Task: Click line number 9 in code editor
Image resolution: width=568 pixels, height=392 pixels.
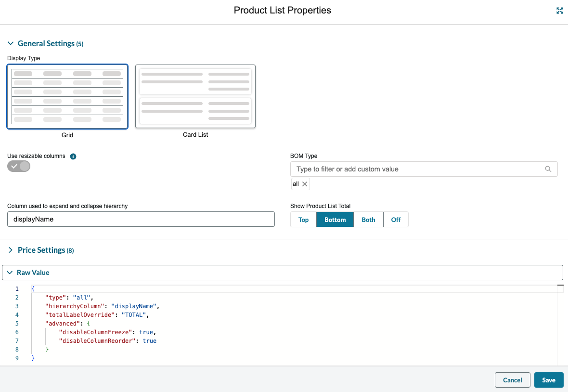Action: coord(17,358)
